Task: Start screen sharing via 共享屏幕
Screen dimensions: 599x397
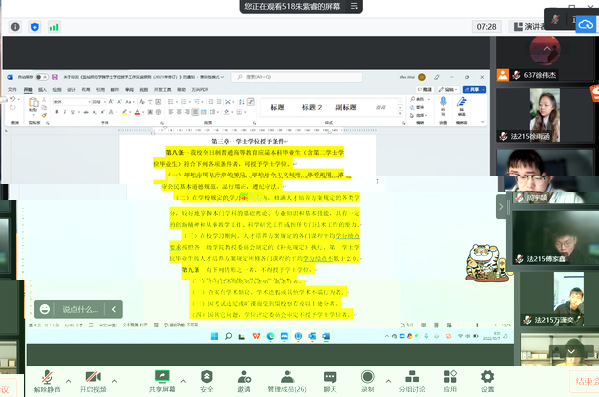Action: coord(162,381)
